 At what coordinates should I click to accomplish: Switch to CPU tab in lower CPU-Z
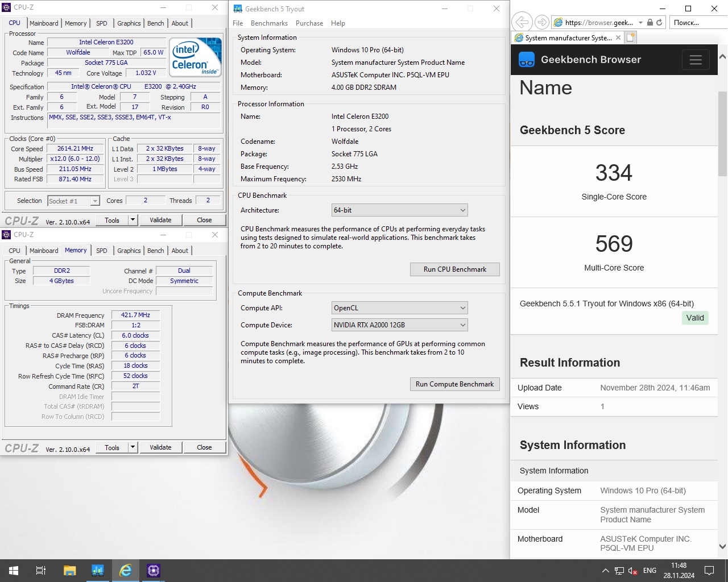(x=14, y=251)
